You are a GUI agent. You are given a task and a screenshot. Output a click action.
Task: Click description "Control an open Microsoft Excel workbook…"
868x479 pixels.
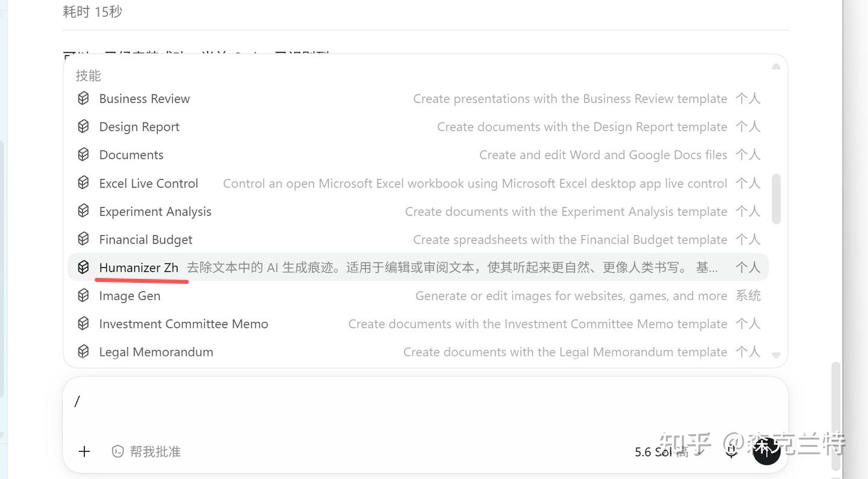[x=475, y=183]
